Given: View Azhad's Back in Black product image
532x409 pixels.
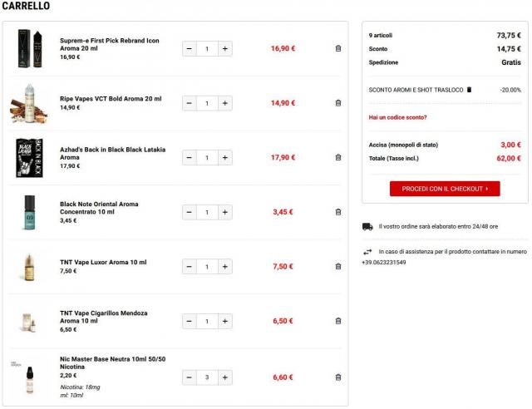Looking at the screenshot, I should point(29,157).
